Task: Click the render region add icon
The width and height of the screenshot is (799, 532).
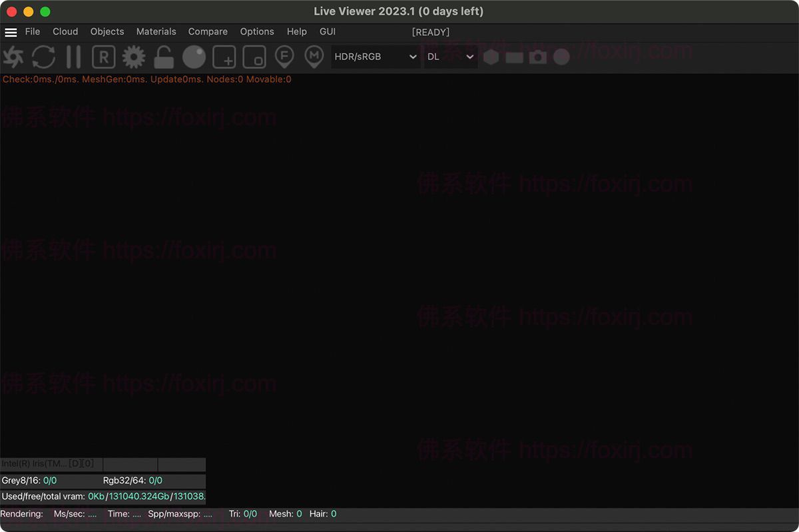Action: pyautogui.click(x=224, y=57)
